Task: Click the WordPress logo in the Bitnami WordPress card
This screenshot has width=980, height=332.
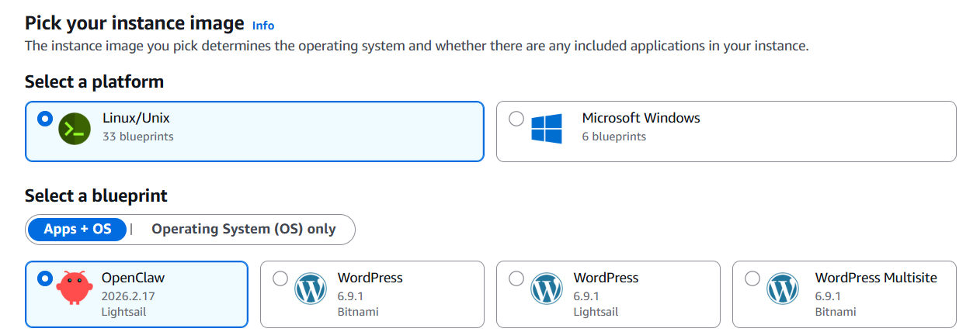Action: (311, 289)
